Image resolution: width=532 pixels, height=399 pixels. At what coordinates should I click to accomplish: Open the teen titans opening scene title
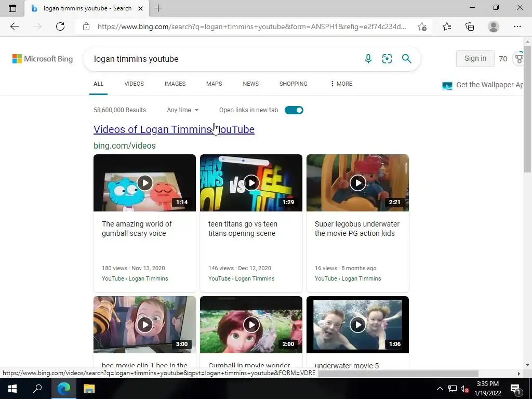pos(243,229)
